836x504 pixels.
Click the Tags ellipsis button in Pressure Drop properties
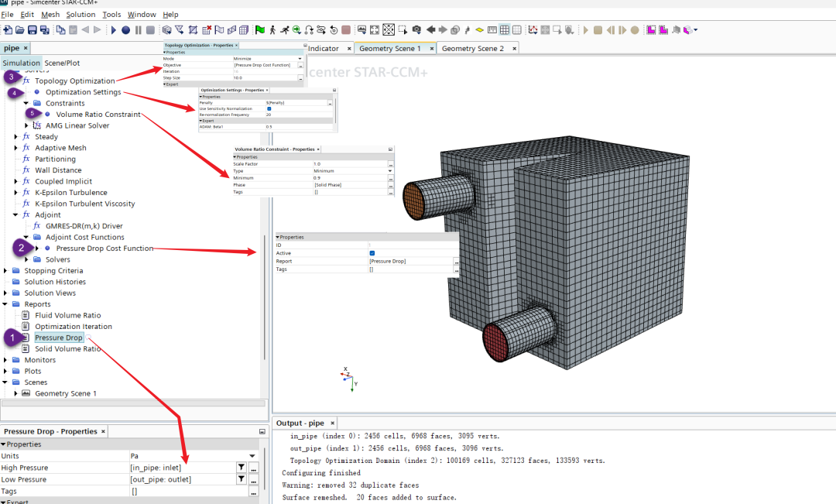point(254,491)
